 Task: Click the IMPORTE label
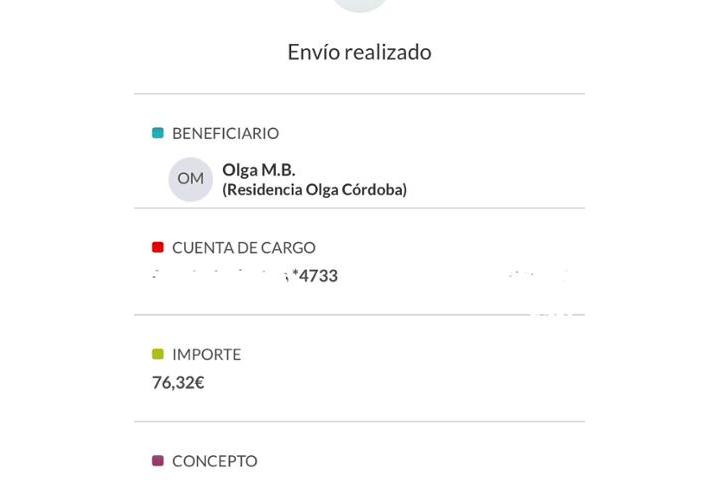207,355
